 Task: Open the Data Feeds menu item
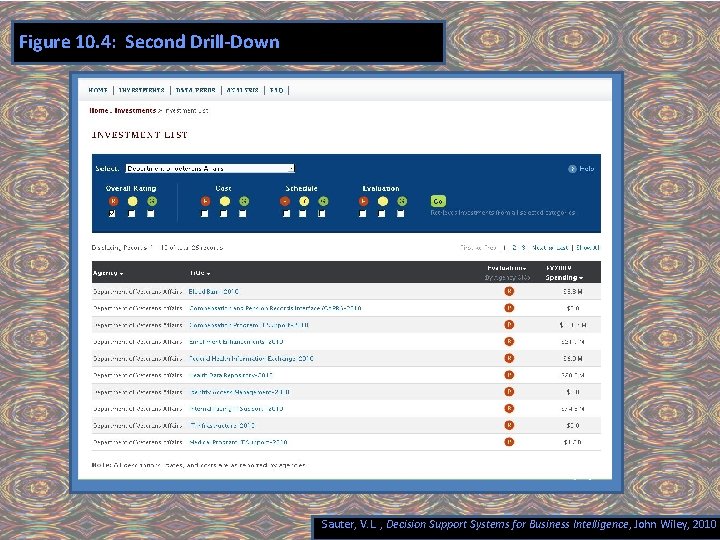tap(196, 90)
